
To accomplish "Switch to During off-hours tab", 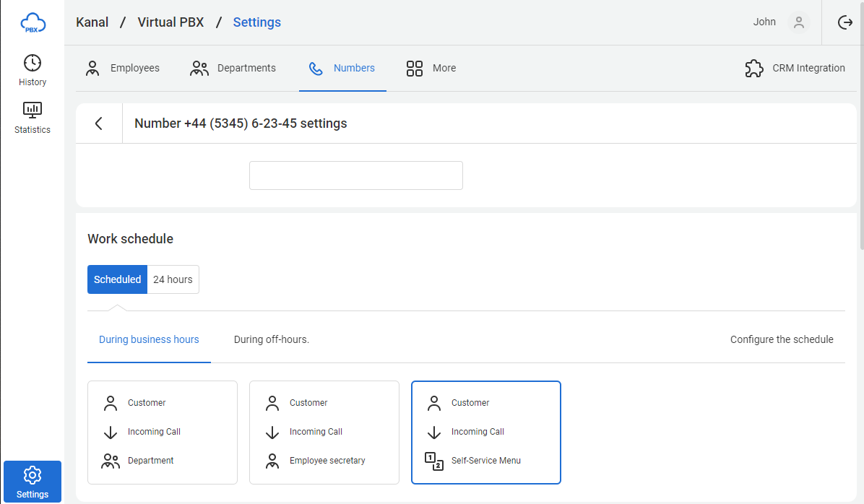I will tap(272, 339).
